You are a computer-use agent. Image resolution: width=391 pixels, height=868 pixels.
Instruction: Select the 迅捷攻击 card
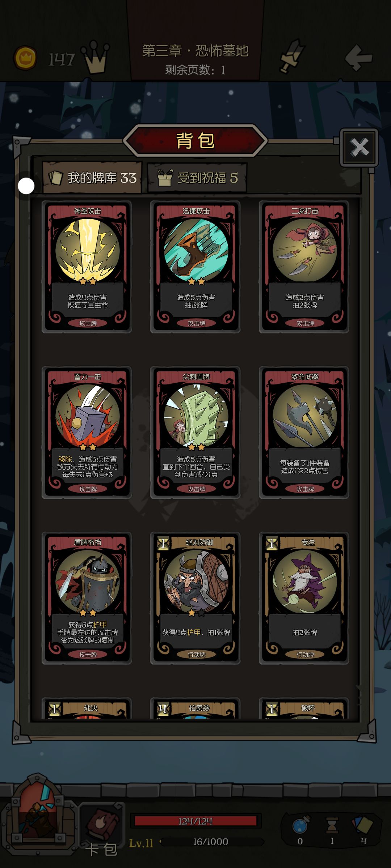tap(195, 267)
